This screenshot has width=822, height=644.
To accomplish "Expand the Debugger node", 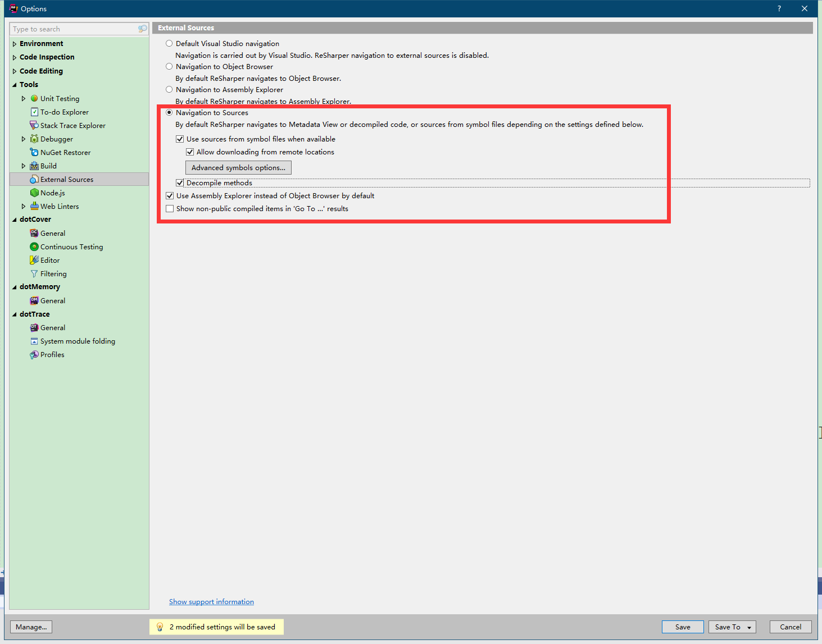I will [24, 139].
